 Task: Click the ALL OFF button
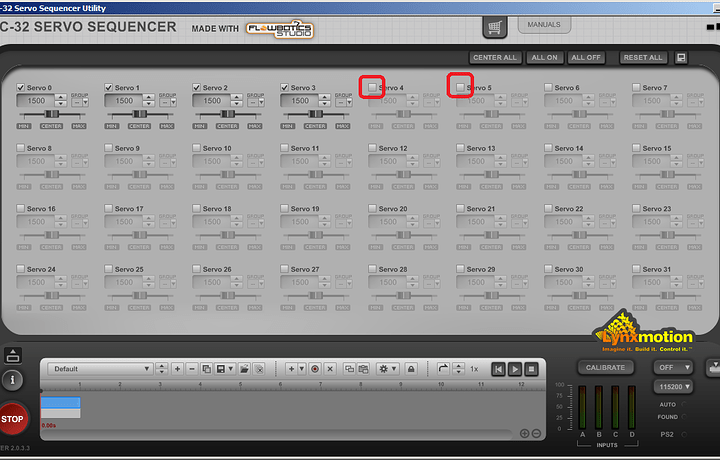click(x=586, y=57)
